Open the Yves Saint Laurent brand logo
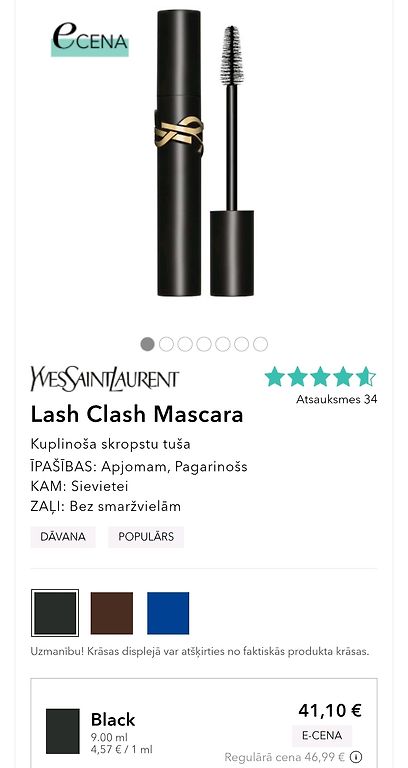The width and height of the screenshot is (408, 768). click(105, 379)
